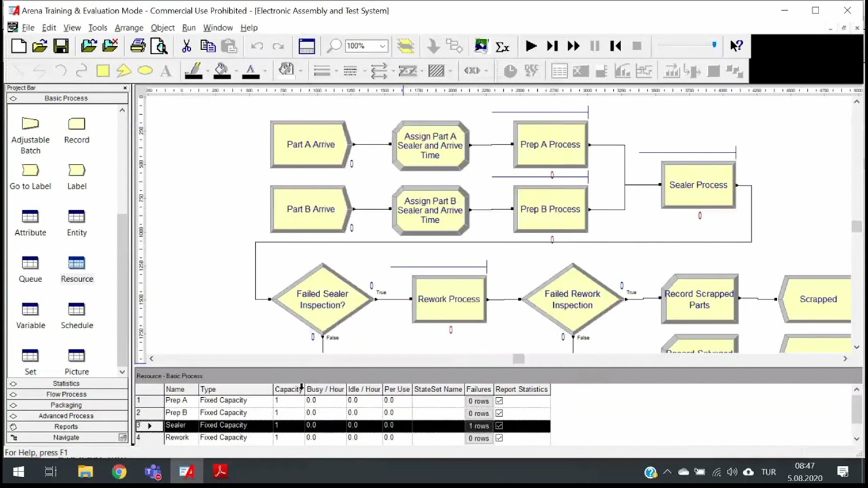Collapse the Basic Process panel header

click(x=66, y=98)
